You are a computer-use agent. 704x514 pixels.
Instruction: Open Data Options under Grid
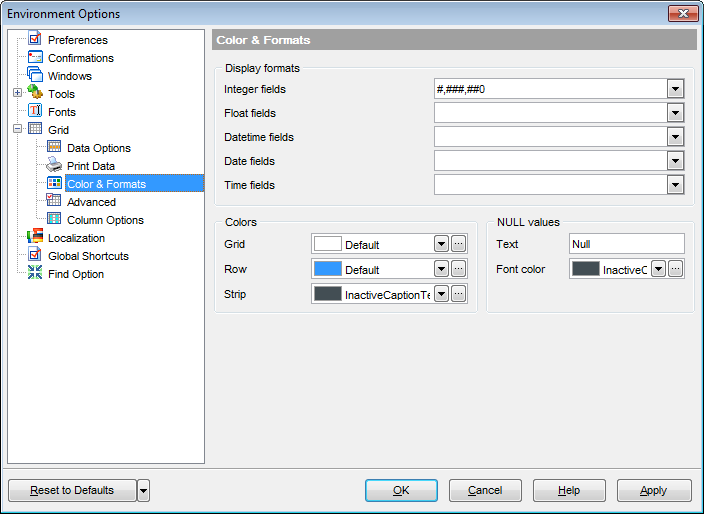(99, 148)
